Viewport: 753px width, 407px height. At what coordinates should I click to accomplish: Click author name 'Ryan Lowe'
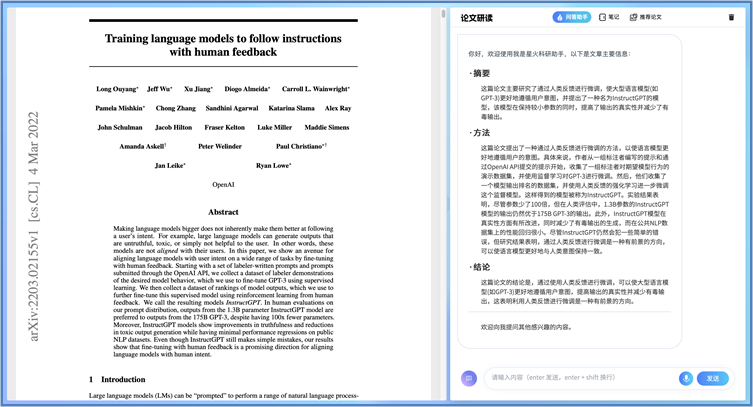coord(273,165)
